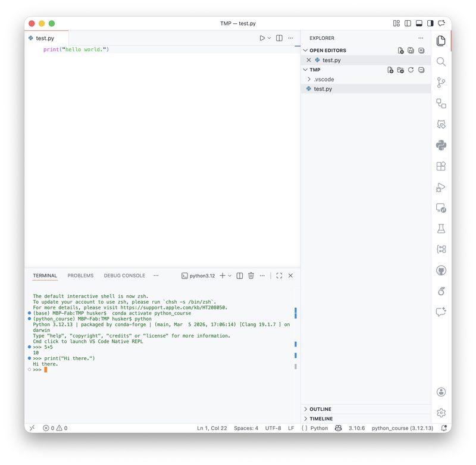Create a new folder in TMP
The image size is (476, 465).
coord(400,70)
